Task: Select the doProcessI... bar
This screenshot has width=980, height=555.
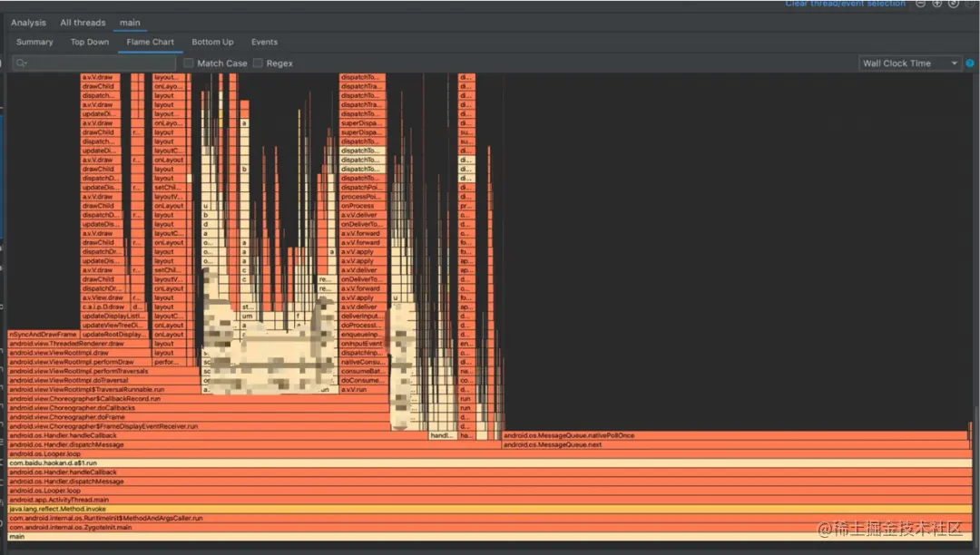Action: click(362, 326)
